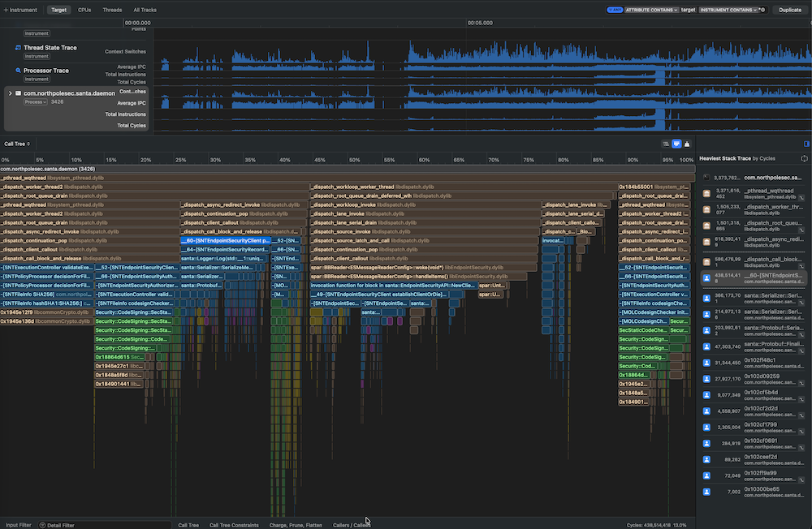The height and width of the screenshot is (529, 812).
Task: Click the Processor Trace instrument icon
Action: pyautogui.click(x=17, y=71)
